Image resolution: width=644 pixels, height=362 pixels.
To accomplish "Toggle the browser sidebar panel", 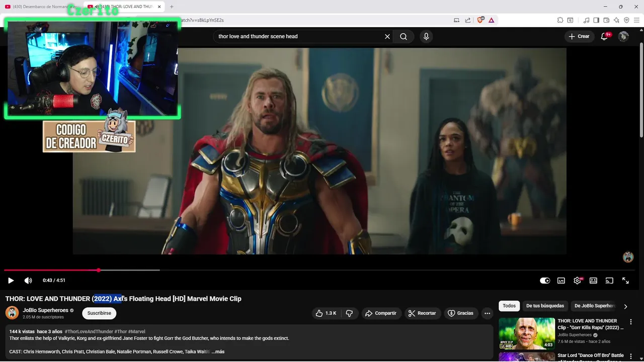I will pyautogui.click(x=596, y=20).
